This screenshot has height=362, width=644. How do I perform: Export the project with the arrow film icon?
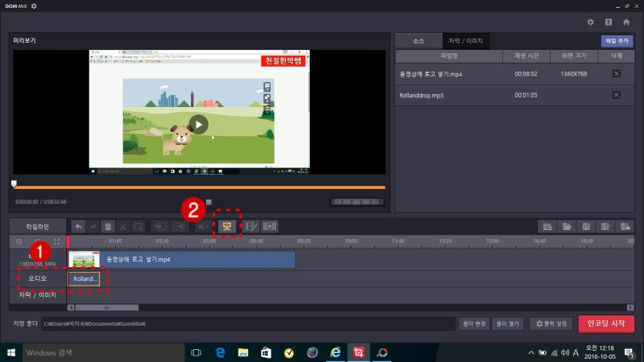(x=625, y=227)
